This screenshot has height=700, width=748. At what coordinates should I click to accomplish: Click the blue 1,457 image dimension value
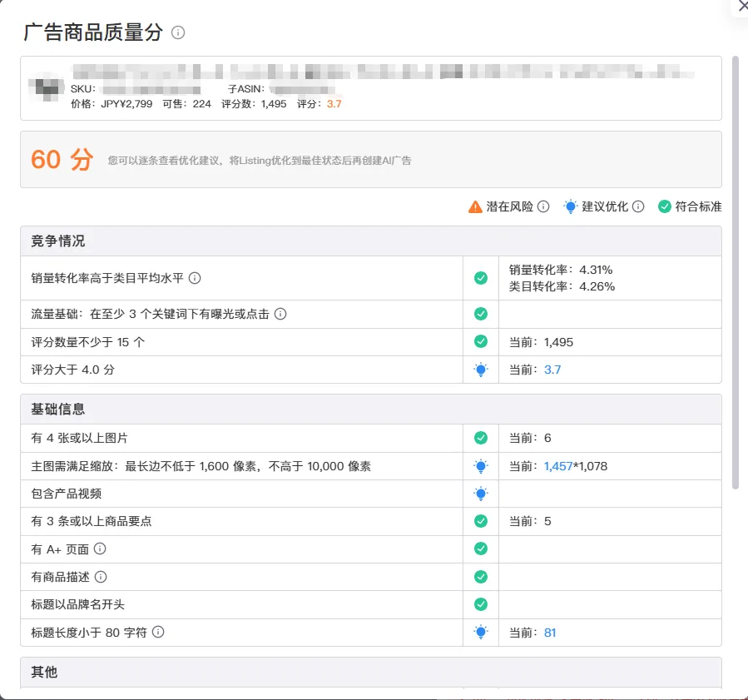point(557,466)
